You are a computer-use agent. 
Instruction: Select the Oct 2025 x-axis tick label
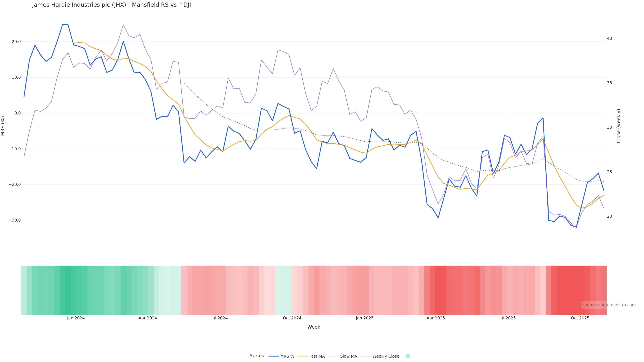point(580,318)
